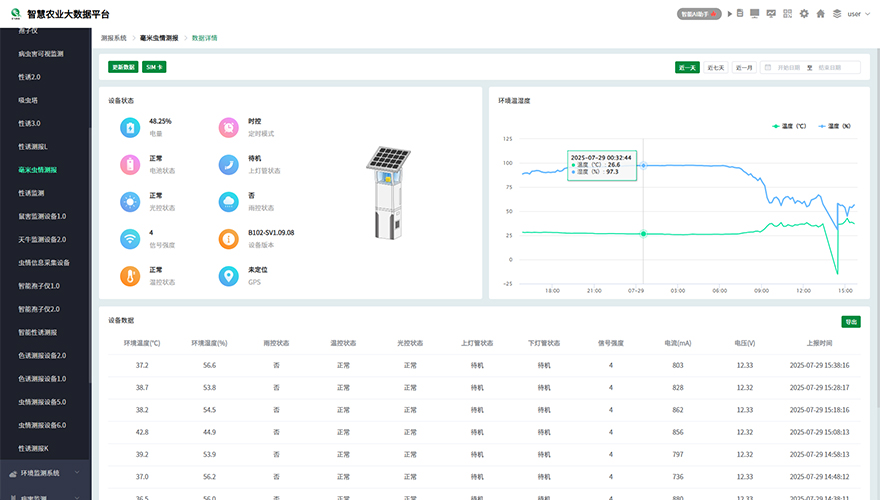
Task: Click the database icon in top bar
Action: point(740,14)
